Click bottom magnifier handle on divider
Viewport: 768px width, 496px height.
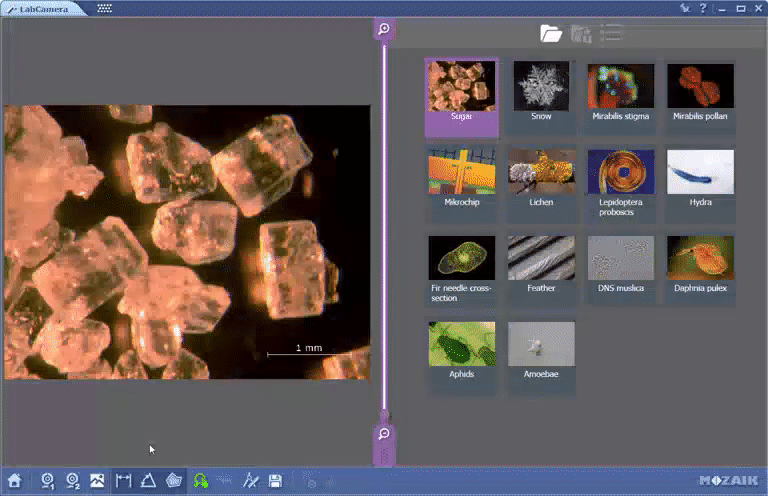(x=384, y=434)
